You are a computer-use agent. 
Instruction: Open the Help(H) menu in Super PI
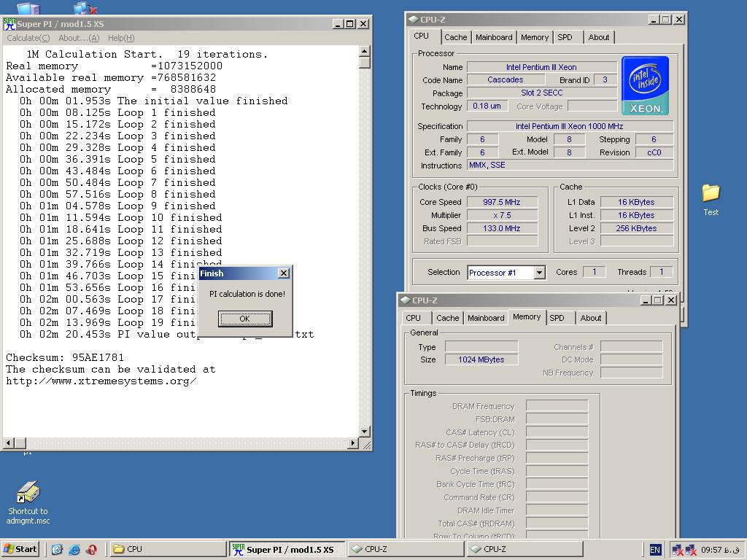121,38
